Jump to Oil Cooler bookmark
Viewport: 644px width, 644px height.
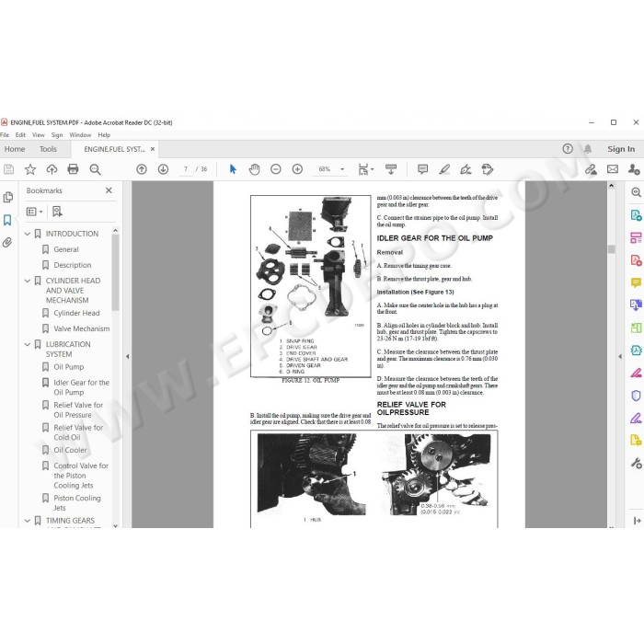(70, 450)
